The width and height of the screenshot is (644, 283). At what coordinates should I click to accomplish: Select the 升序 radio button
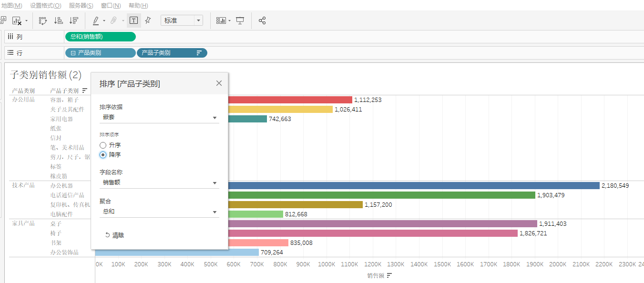103,145
